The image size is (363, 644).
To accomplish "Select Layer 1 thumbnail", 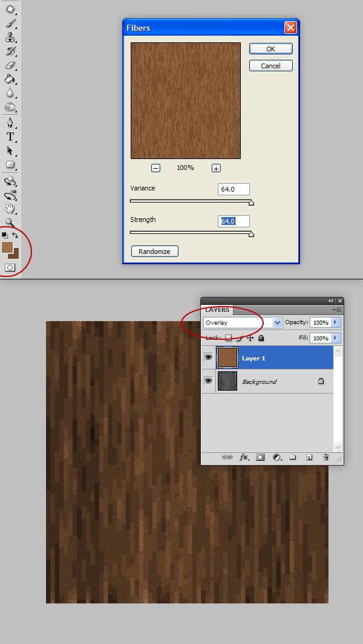I will pyautogui.click(x=227, y=357).
